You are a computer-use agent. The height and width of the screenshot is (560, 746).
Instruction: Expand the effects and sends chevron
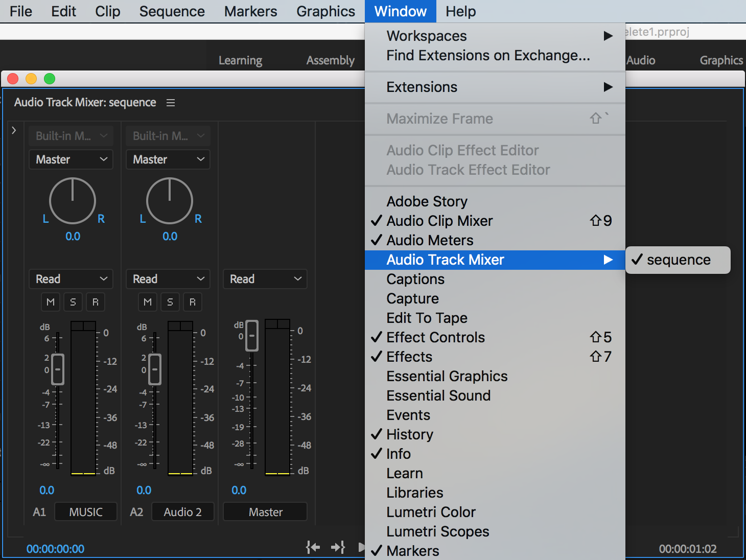click(14, 130)
